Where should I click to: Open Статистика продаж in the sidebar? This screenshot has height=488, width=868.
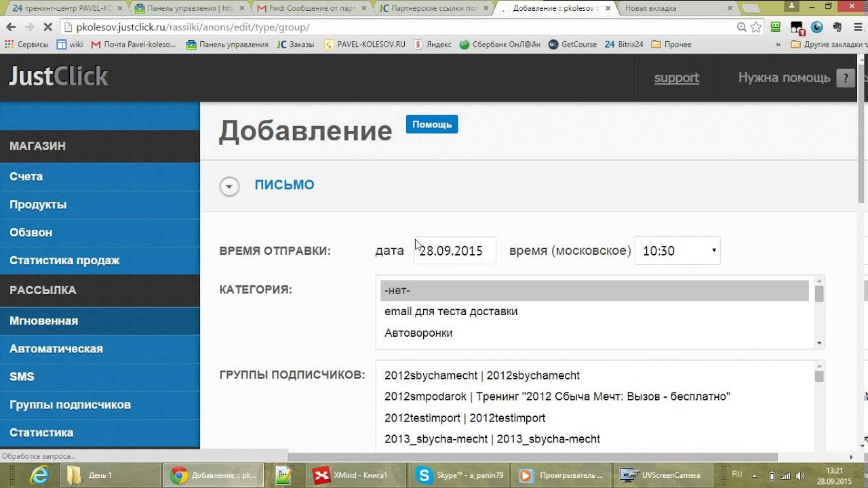[100, 260]
